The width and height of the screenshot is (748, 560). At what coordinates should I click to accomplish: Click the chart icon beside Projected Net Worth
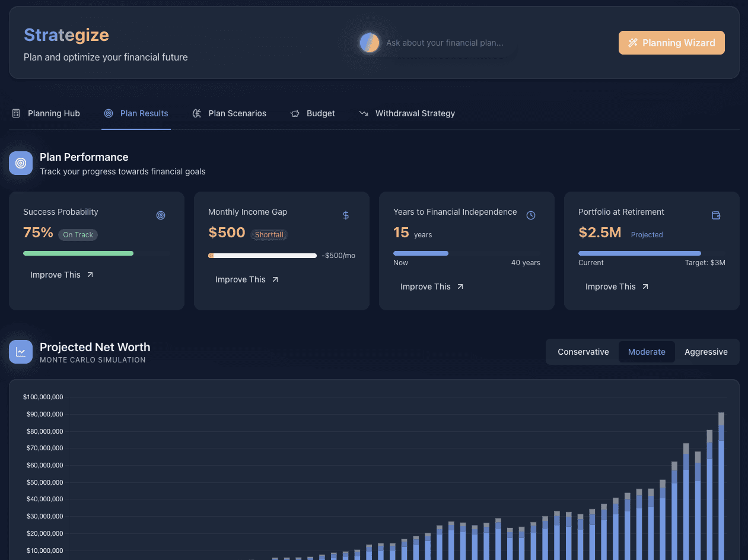tap(21, 352)
